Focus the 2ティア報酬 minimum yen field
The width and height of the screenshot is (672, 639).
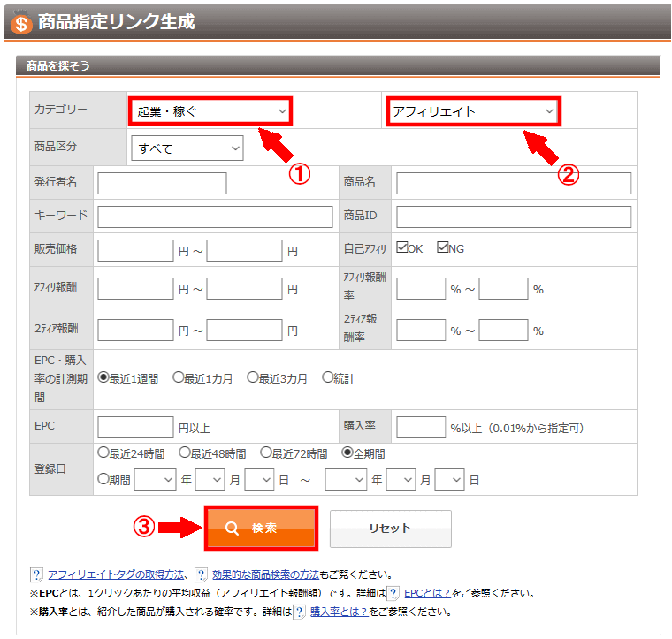pos(135,330)
